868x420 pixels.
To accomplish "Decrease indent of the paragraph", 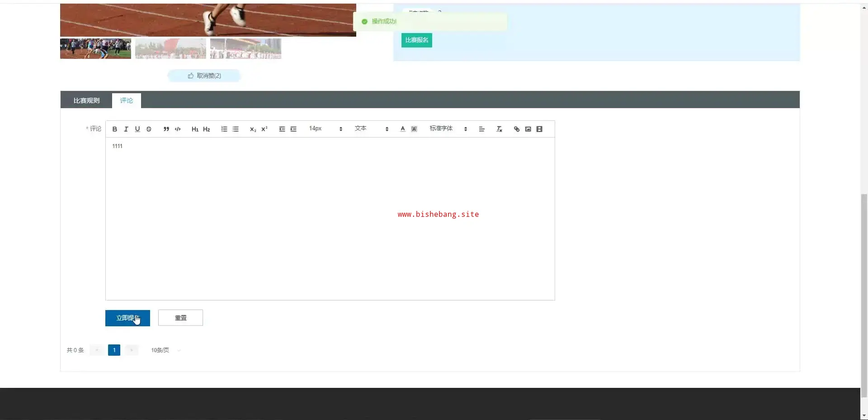I will [x=282, y=129].
